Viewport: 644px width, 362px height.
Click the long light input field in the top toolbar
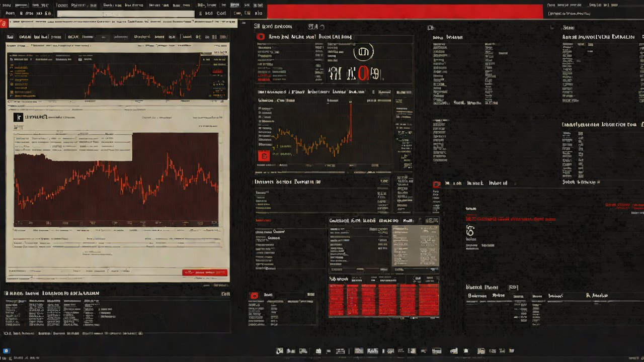click(x=125, y=14)
